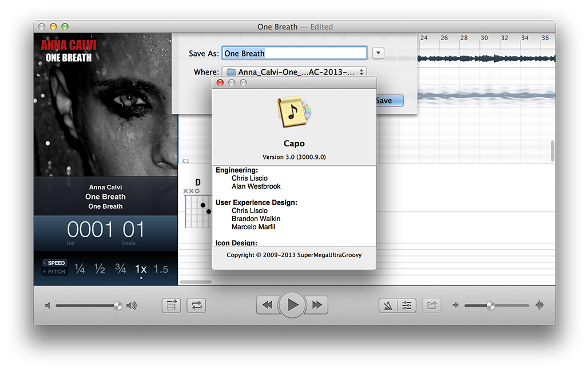
Task: Click the "Engineering:" credits heading
Action: point(237,170)
